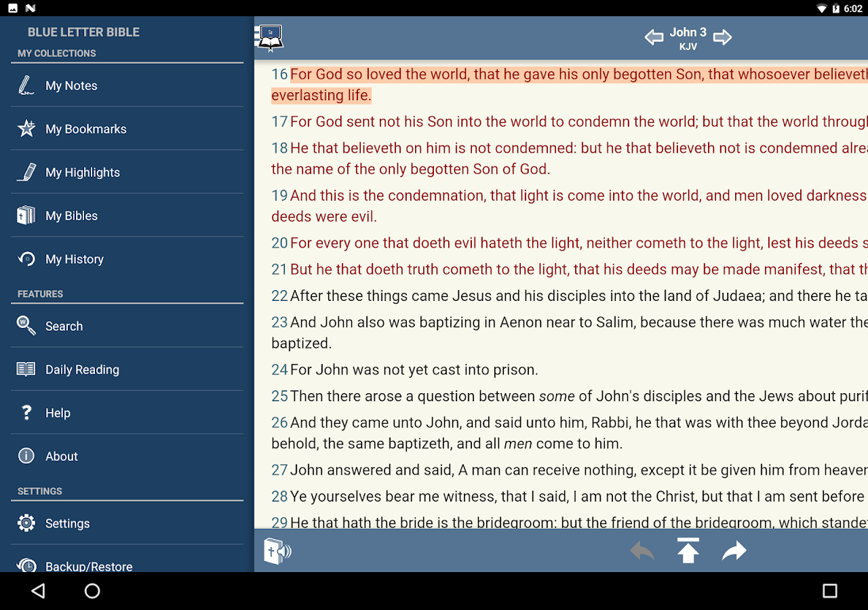
Task: Tap the Wi-Fi indicator in status bar
Action: (822, 8)
